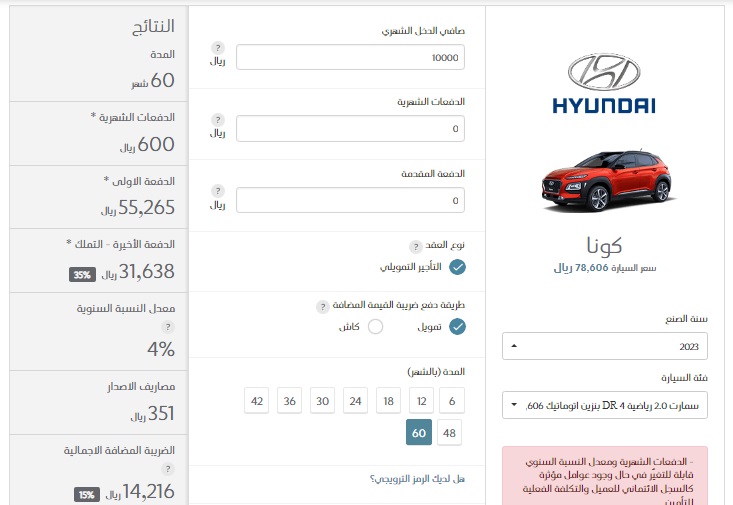Select التأجير التمويلي contract type

(457, 267)
